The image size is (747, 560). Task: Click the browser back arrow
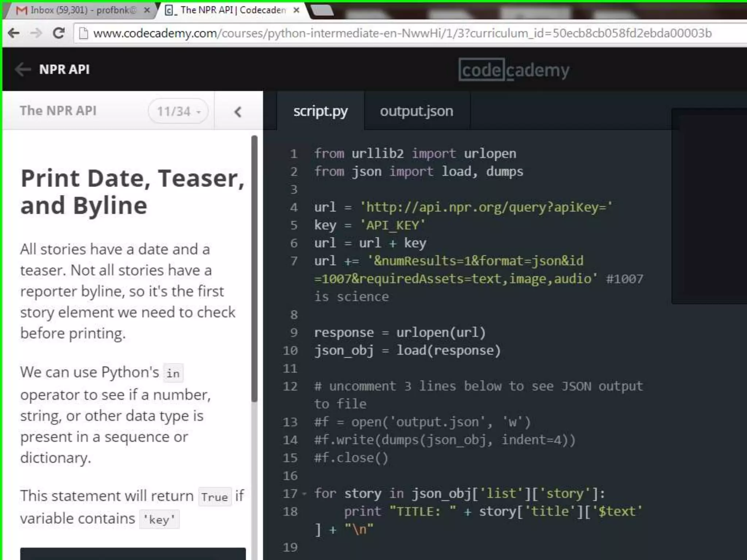tap(14, 33)
